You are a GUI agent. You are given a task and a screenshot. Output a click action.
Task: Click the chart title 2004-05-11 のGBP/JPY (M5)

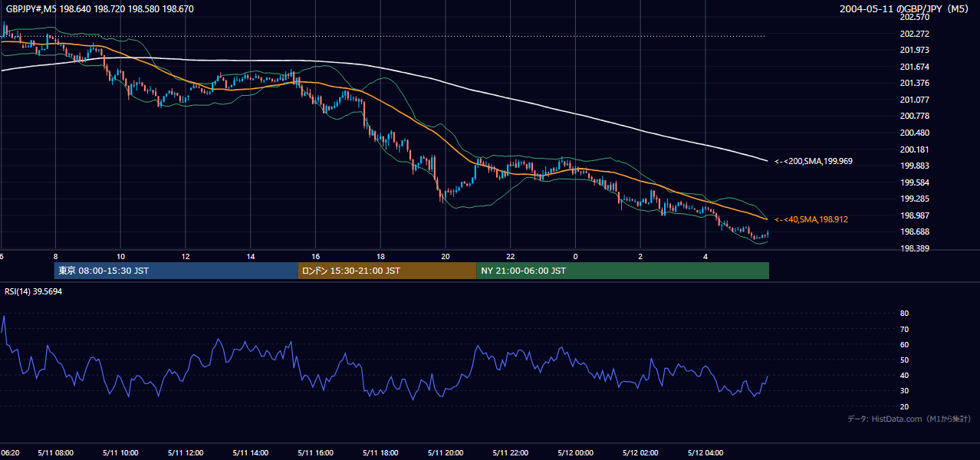(905, 9)
